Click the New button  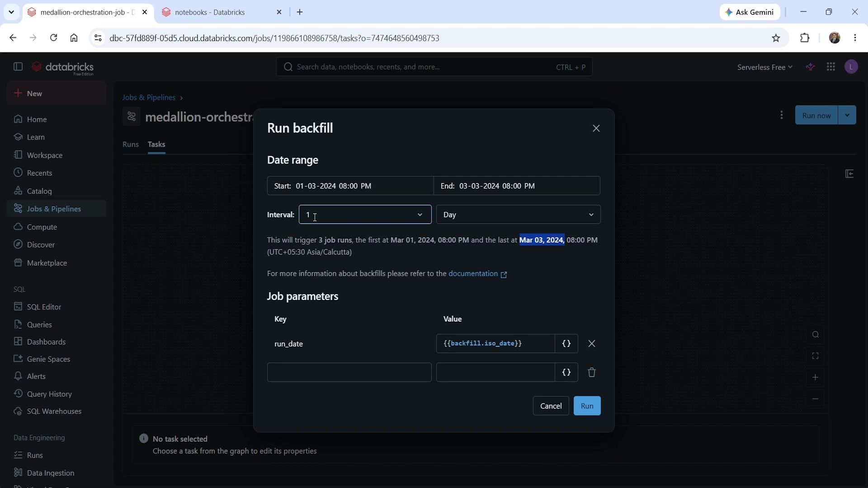coord(57,94)
